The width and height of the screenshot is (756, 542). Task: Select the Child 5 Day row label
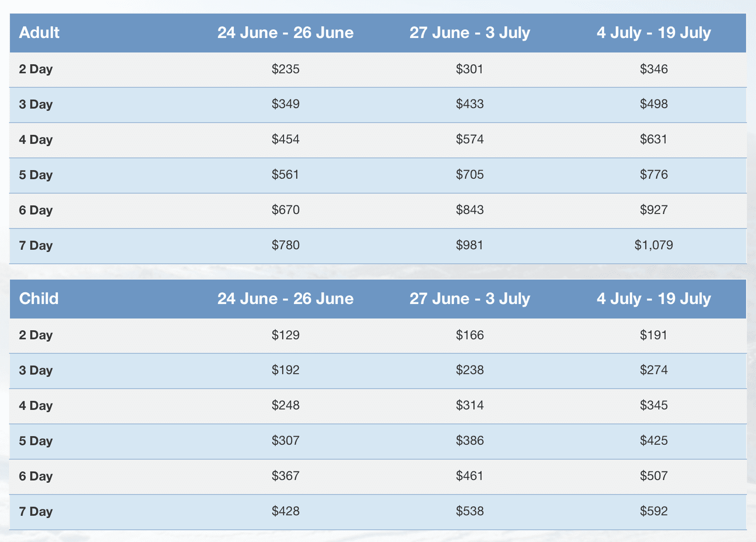[36, 441]
